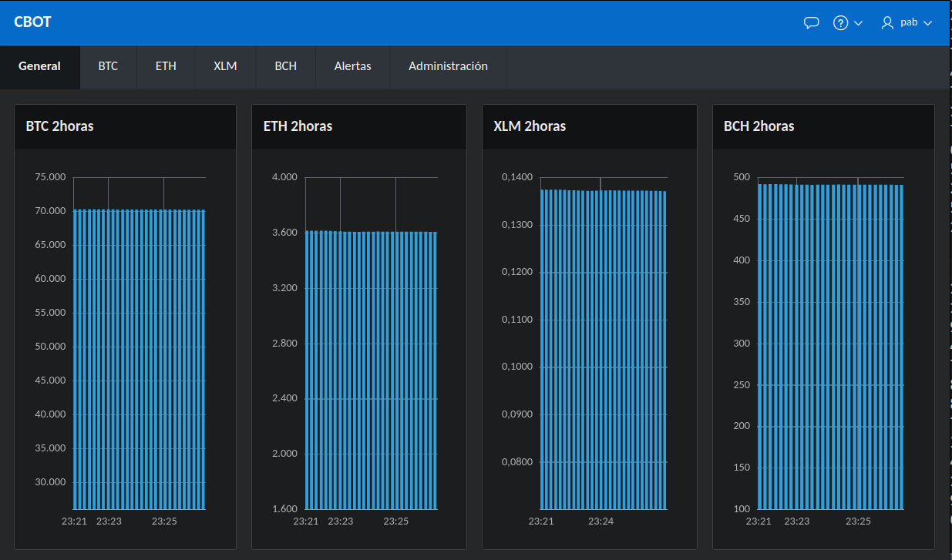The image size is (952, 560).
Task: Click the right-side scrollbar
Action: pos(947,308)
